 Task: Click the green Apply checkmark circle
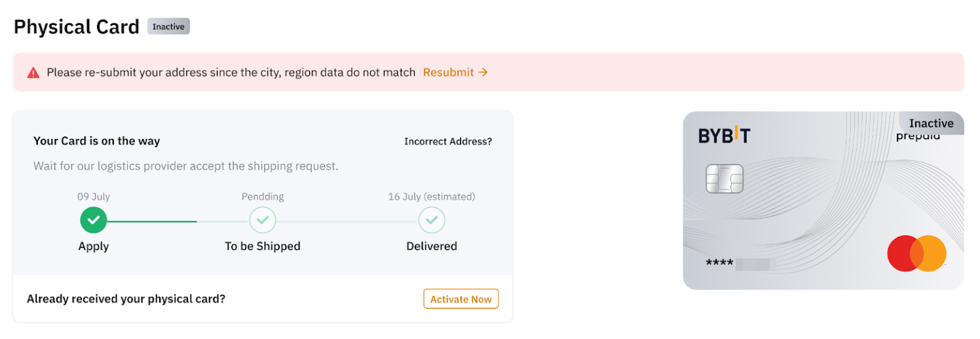(x=94, y=220)
